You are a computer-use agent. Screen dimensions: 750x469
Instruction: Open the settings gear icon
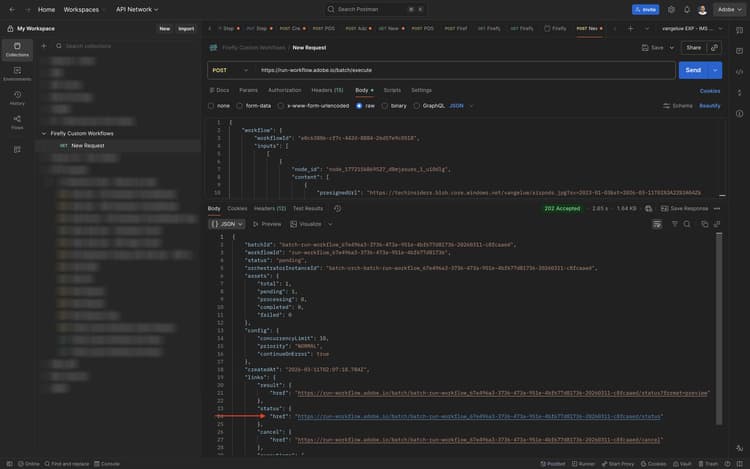click(x=672, y=9)
